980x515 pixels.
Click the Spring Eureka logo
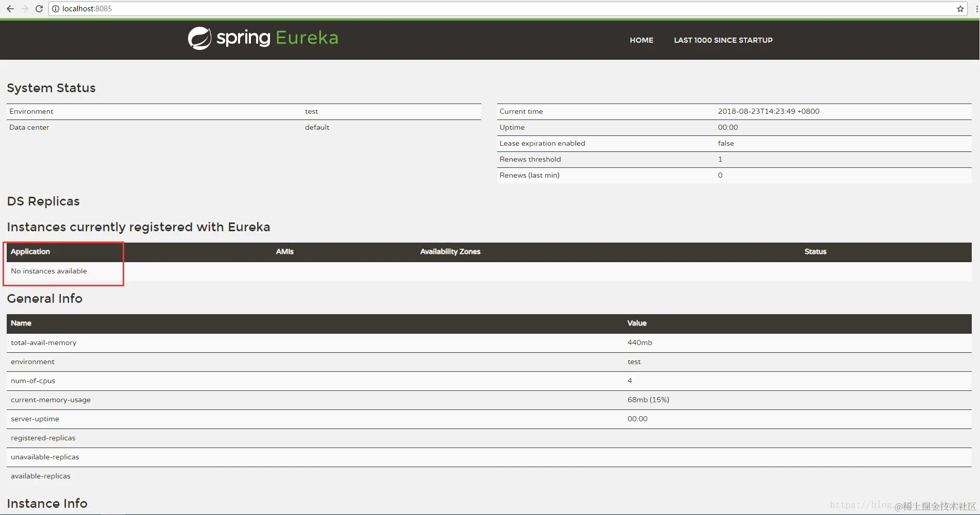pyautogui.click(x=263, y=38)
